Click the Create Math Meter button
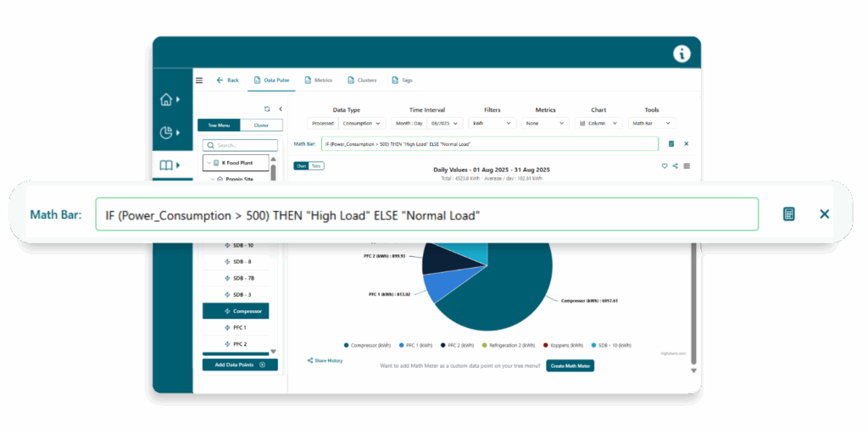 (570, 365)
